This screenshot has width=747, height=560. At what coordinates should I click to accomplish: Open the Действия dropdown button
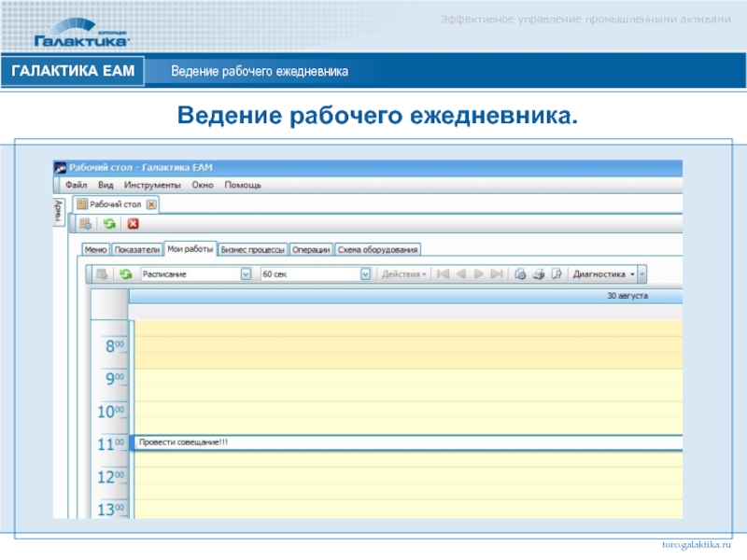click(404, 274)
